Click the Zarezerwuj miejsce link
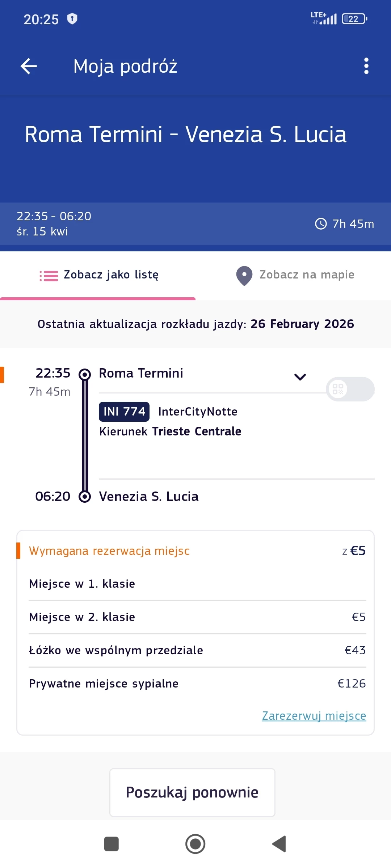The width and height of the screenshot is (391, 868). tap(314, 716)
